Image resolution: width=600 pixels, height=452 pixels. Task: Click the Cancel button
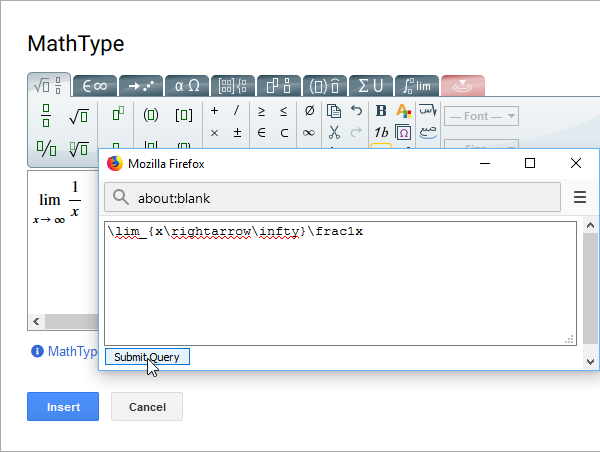pyautogui.click(x=146, y=407)
